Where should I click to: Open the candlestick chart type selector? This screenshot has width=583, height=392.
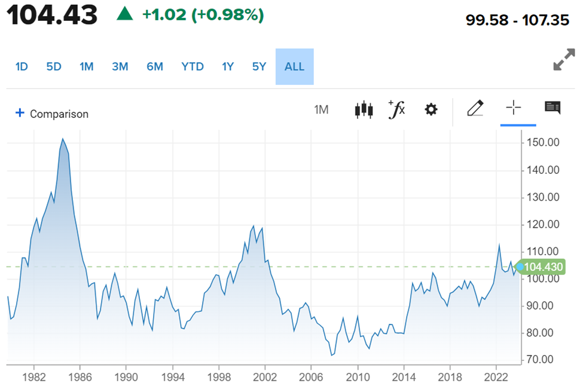click(364, 109)
